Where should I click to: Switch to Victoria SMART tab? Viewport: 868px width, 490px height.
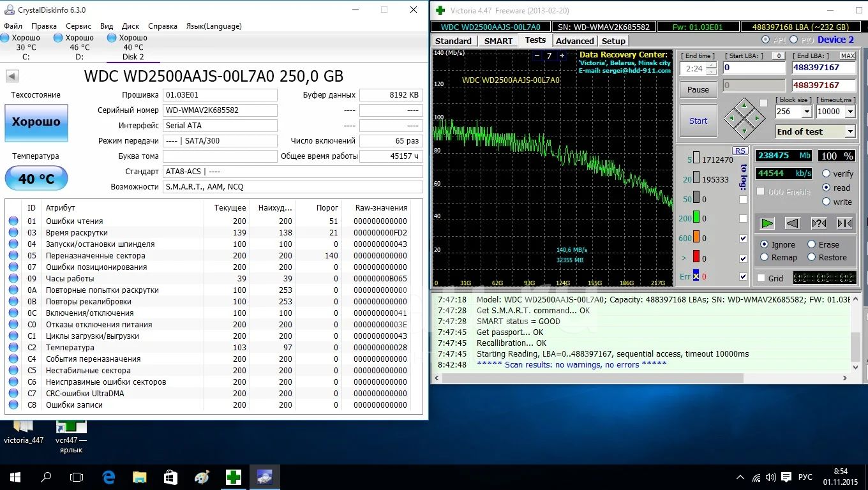[x=498, y=41]
